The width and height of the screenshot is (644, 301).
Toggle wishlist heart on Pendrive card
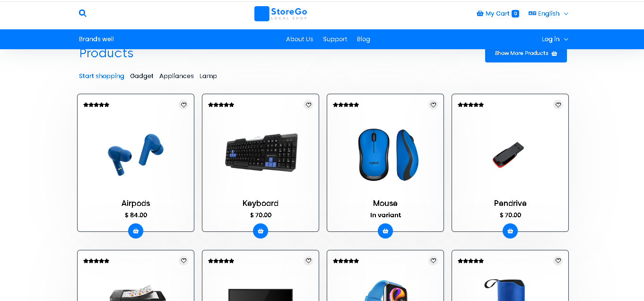click(558, 105)
